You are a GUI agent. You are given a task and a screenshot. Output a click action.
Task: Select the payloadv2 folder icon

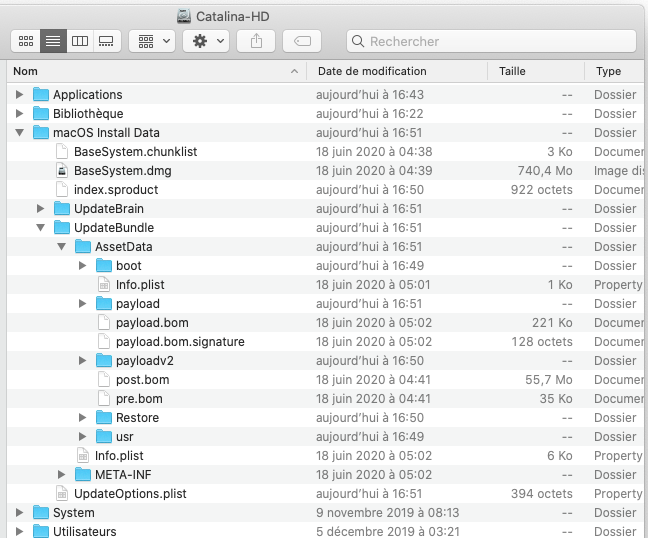[104, 361]
